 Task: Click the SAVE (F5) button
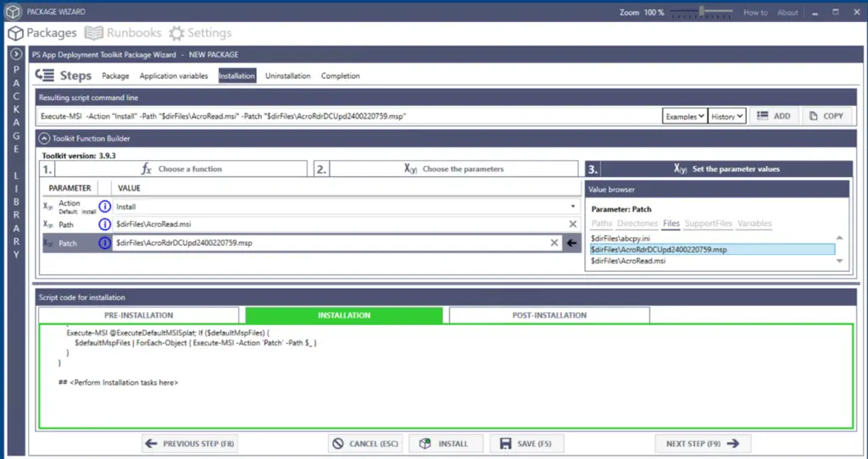pos(526,444)
